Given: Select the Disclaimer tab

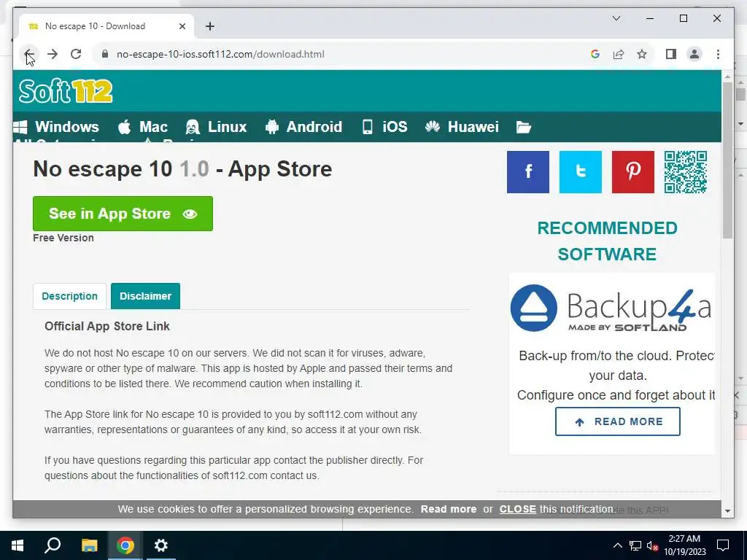Looking at the screenshot, I should (x=145, y=296).
